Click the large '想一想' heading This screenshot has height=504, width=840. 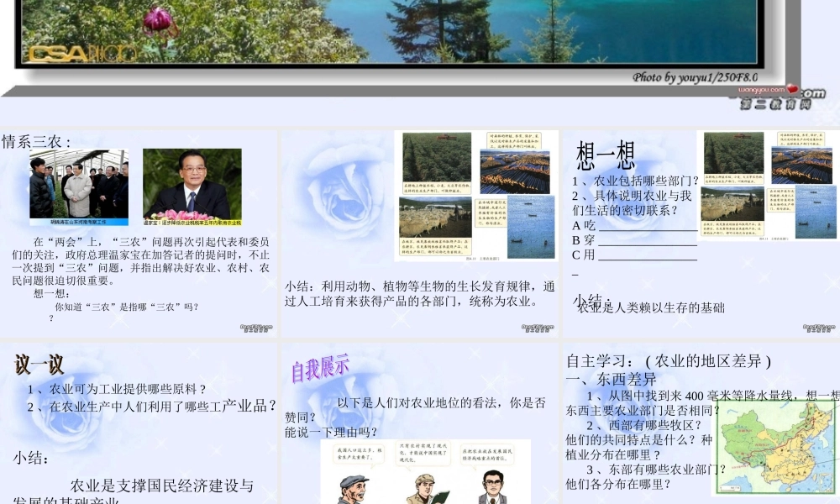pos(606,155)
